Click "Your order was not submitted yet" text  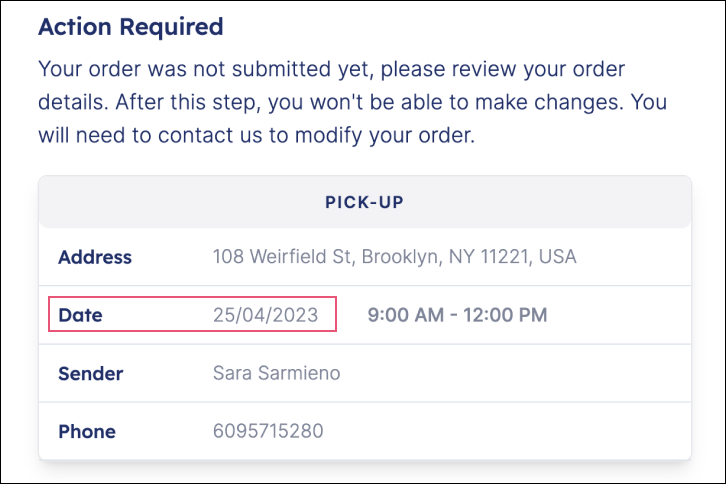tap(206, 69)
